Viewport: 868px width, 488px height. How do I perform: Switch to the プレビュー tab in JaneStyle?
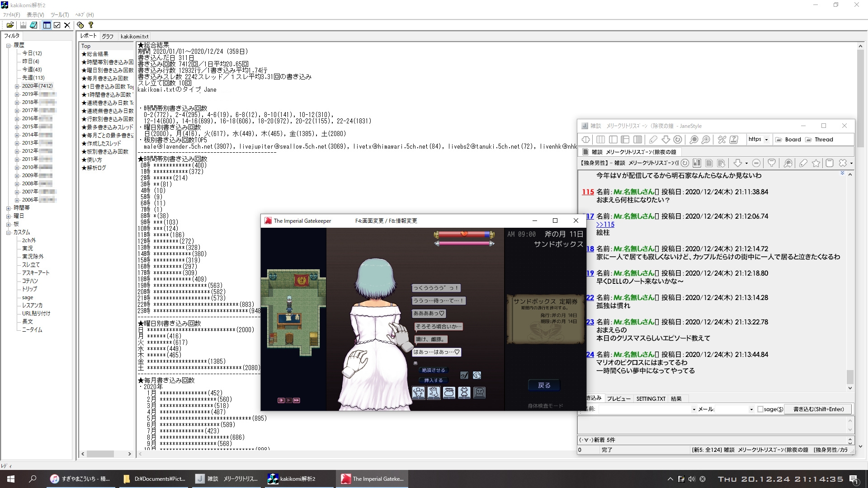click(618, 399)
